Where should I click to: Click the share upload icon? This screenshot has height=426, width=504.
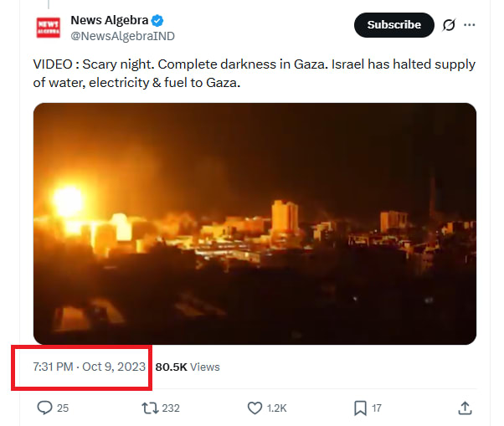465,408
